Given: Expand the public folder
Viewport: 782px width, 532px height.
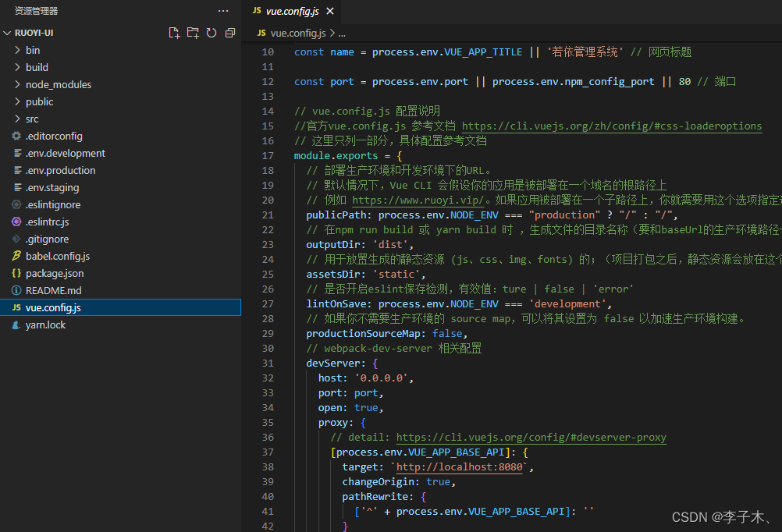Looking at the screenshot, I should (17, 101).
